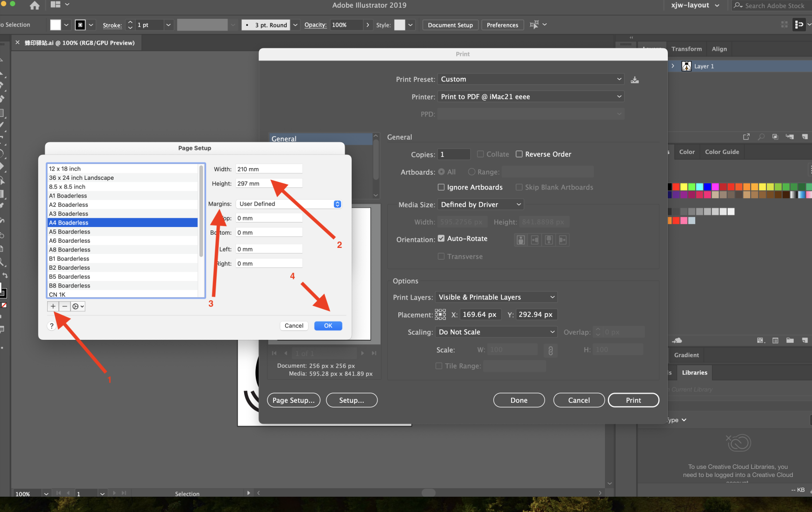Viewport: 812px width, 512px height.
Task: Click Cancel in Page Setup dialog
Action: pyautogui.click(x=294, y=326)
